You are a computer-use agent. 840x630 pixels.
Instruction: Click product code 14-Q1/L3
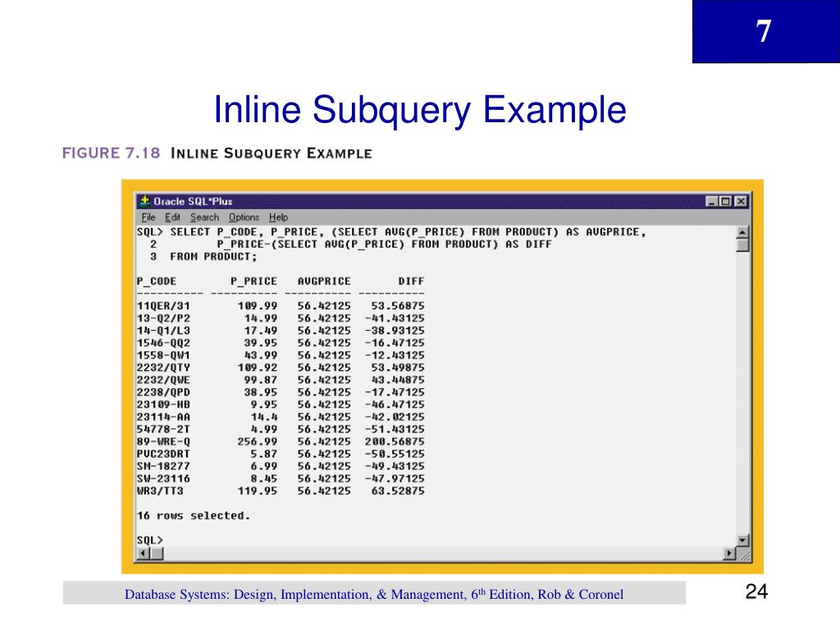163,331
